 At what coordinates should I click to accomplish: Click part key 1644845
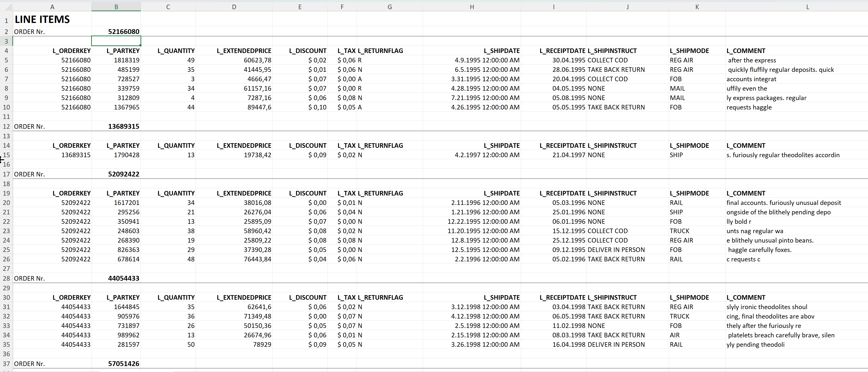coord(127,307)
